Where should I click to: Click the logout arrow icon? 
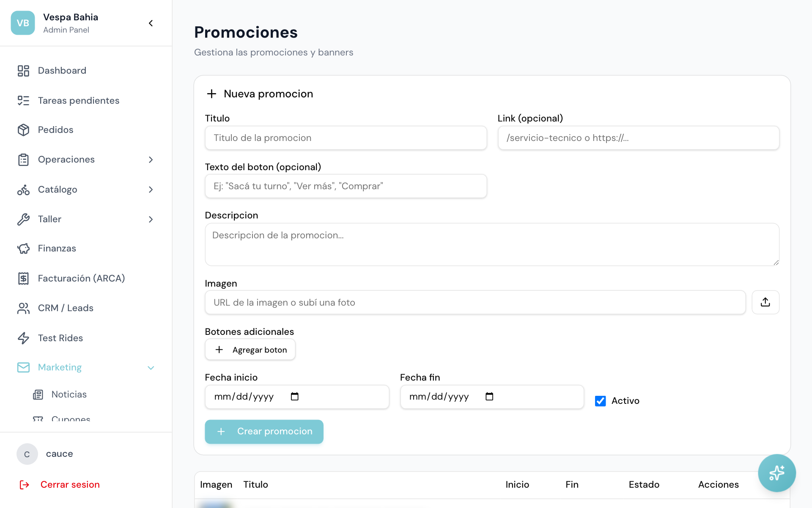click(x=25, y=485)
